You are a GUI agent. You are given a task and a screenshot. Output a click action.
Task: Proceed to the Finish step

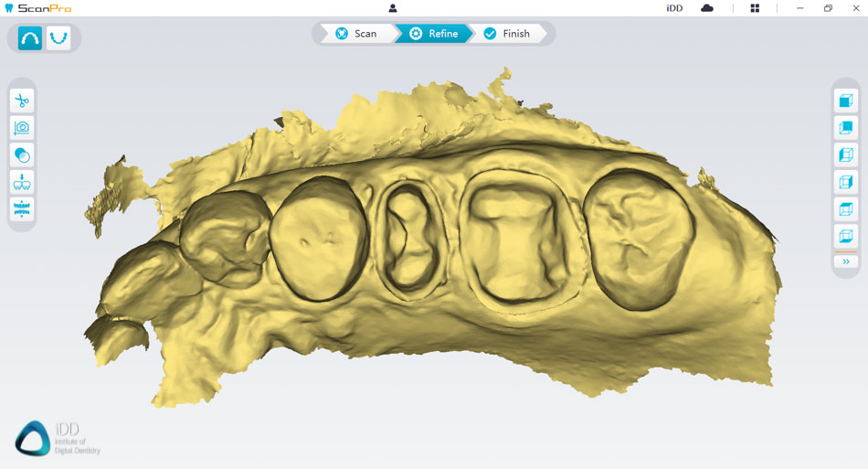click(x=506, y=34)
